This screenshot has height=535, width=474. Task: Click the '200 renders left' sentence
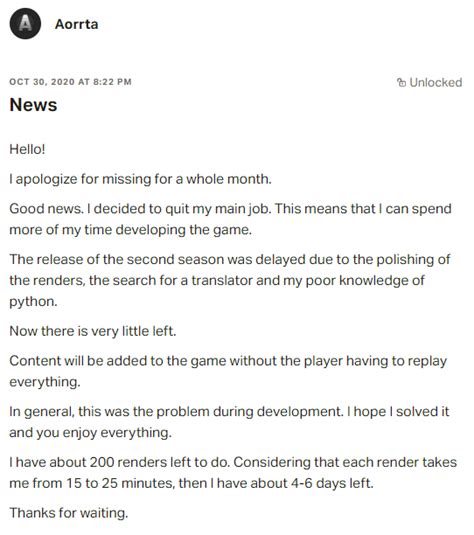(x=233, y=462)
